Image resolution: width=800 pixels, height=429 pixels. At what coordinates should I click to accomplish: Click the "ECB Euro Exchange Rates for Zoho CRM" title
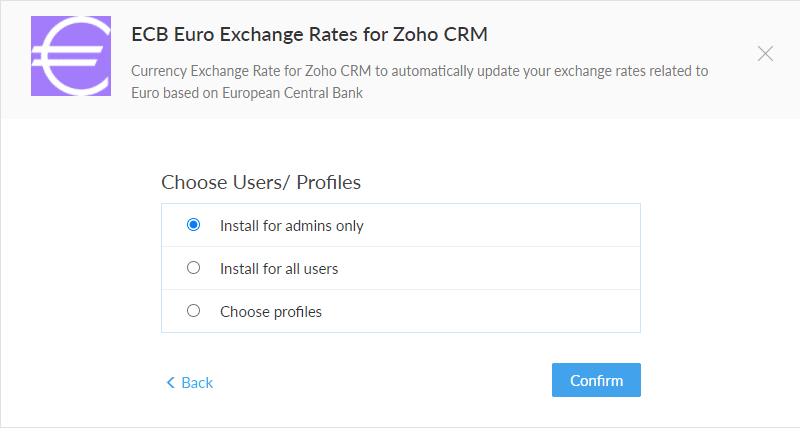(x=309, y=34)
